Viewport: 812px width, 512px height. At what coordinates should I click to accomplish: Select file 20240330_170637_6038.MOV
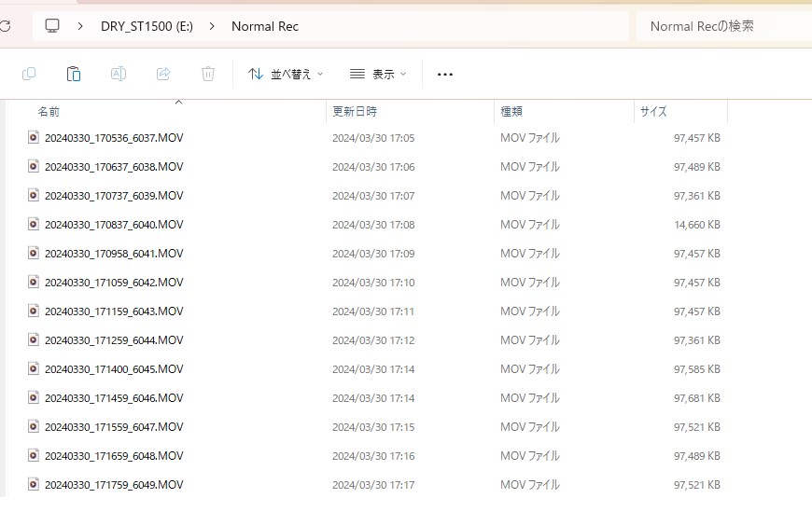pyautogui.click(x=114, y=167)
